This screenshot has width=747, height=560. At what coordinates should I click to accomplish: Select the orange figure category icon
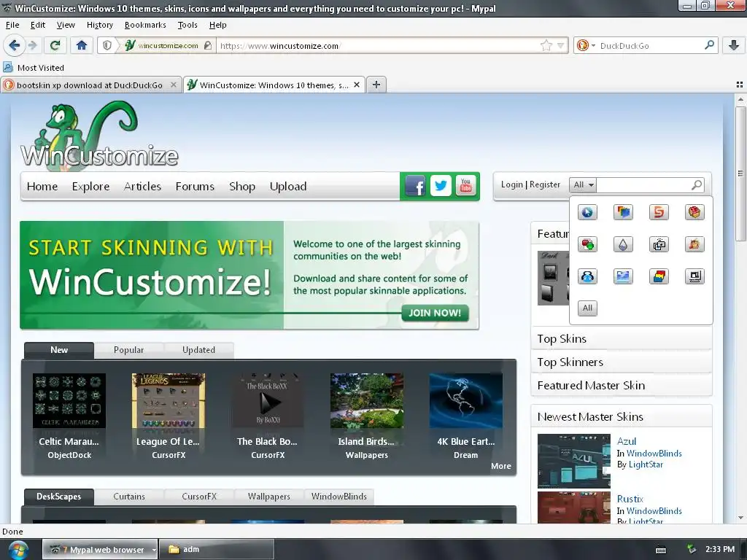[694, 245]
